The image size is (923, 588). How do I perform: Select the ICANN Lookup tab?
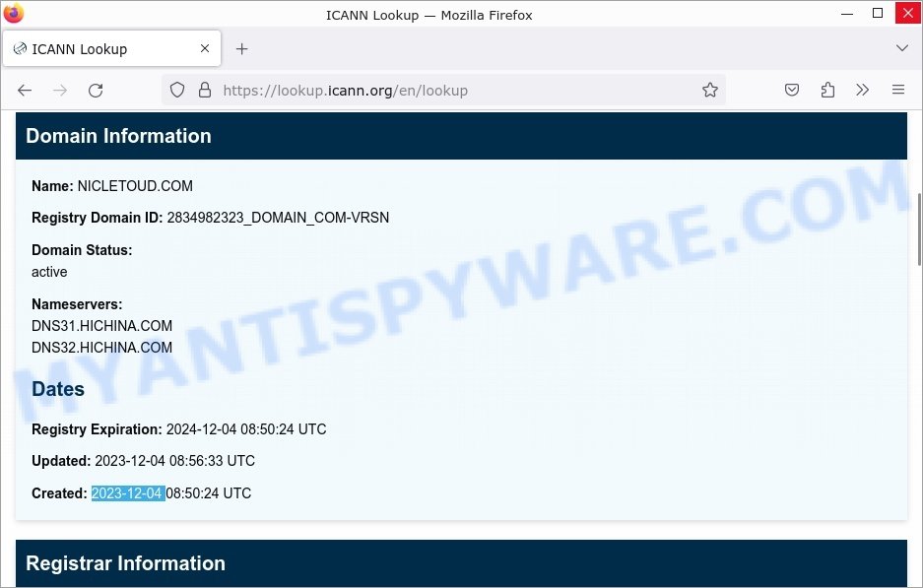[112, 49]
